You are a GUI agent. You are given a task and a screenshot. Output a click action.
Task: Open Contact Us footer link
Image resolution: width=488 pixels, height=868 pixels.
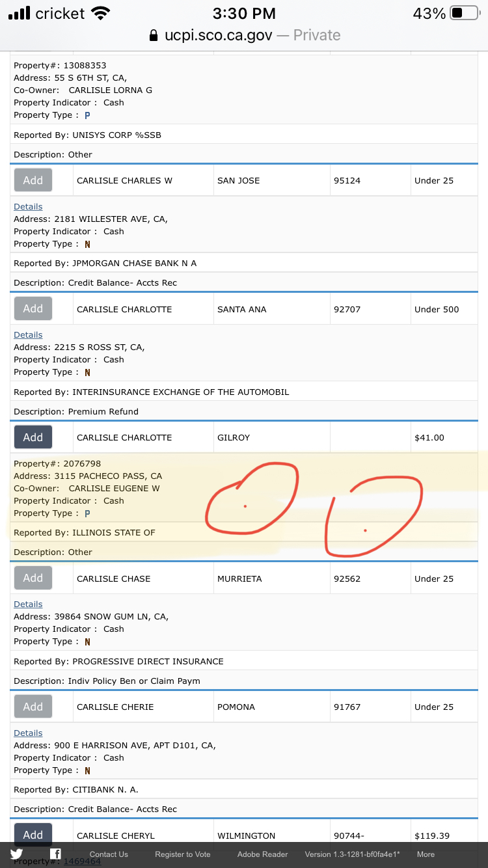click(x=109, y=854)
